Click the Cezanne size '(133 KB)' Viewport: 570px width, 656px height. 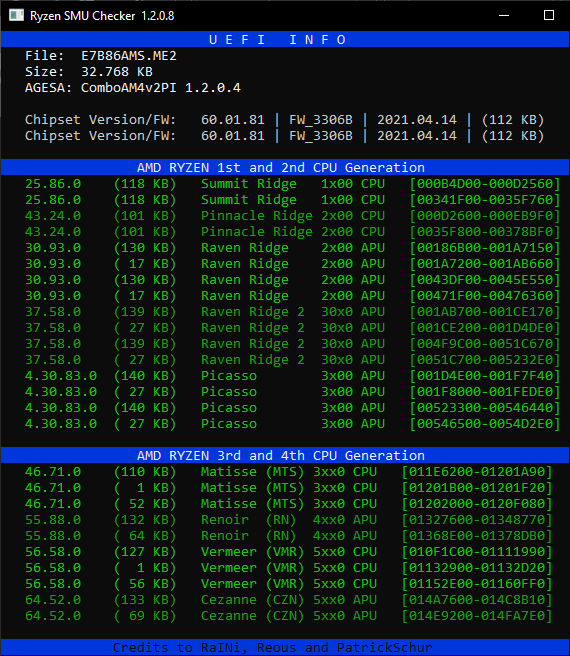145,600
